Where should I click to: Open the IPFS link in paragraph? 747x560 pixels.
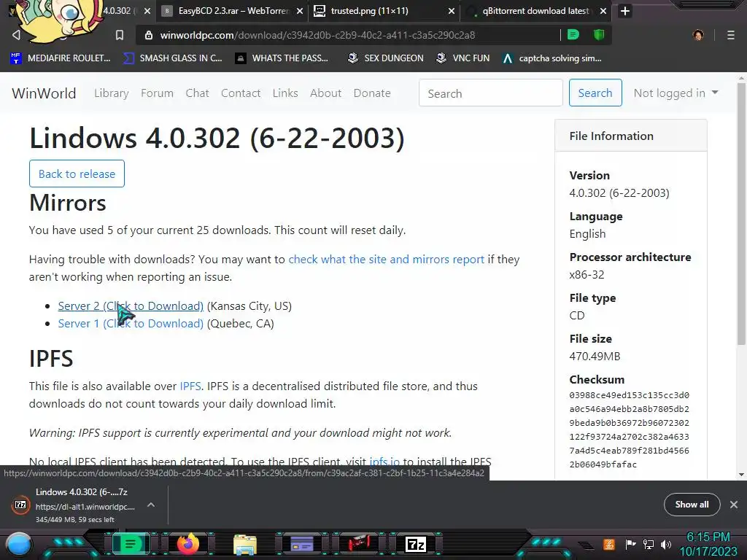click(190, 386)
